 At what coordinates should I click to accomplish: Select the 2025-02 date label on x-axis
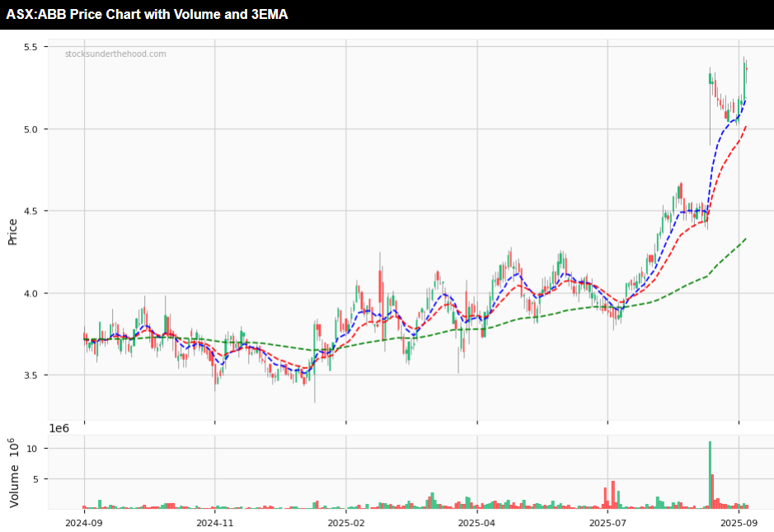click(x=346, y=522)
